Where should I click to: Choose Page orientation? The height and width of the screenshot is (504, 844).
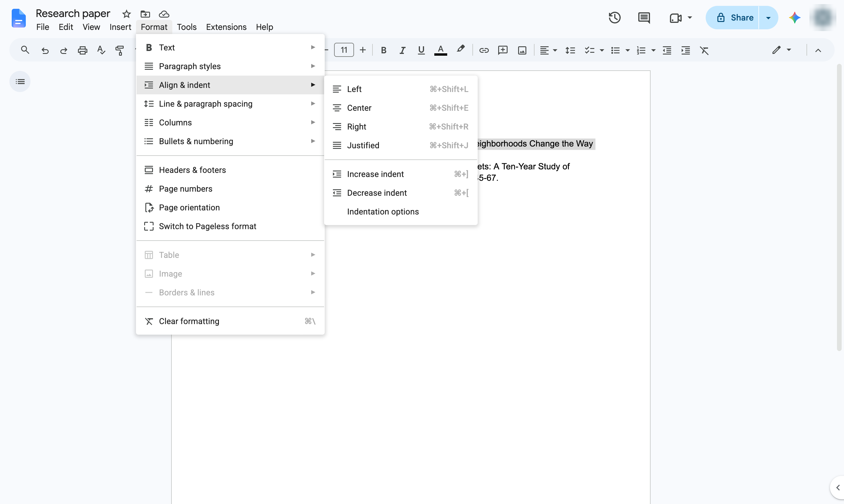click(230, 207)
